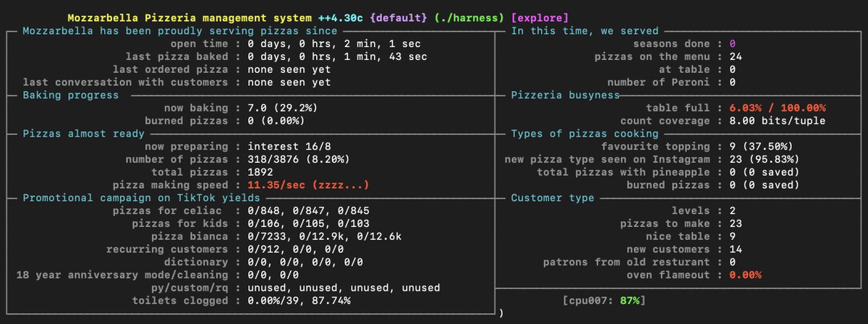
Task: Select favourite topping value '9 (37.50%)'
Action: point(759,147)
